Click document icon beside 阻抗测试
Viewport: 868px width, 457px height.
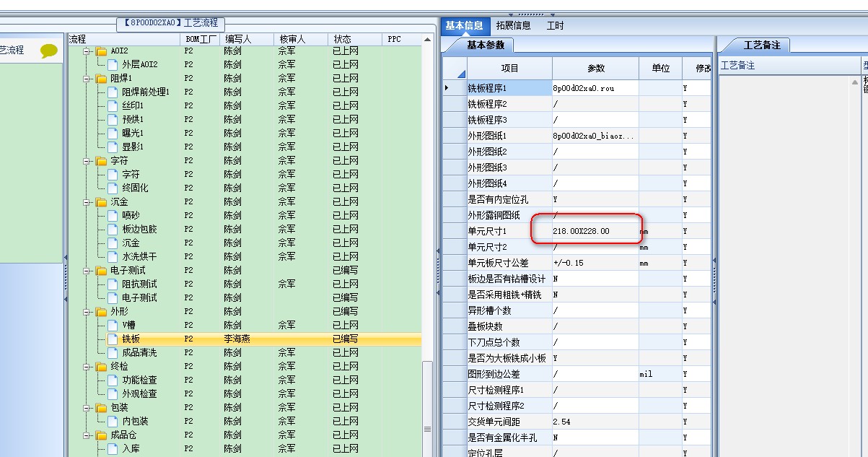coord(113,284)
